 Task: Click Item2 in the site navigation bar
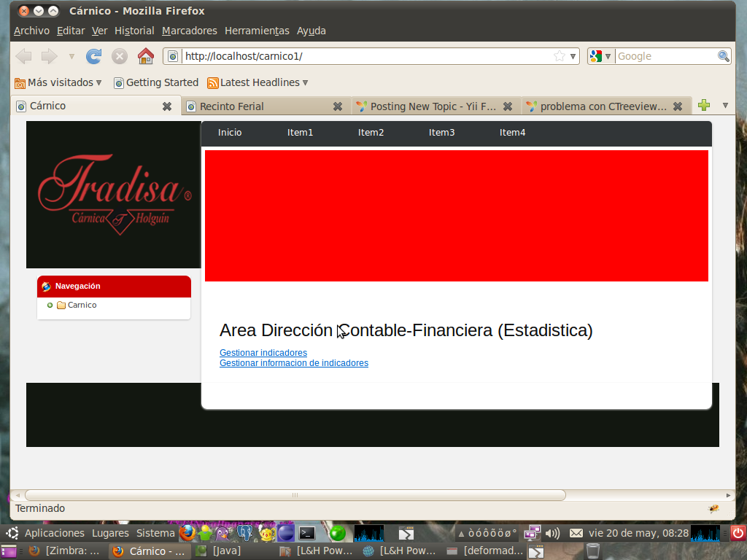(x=371, y=133)
